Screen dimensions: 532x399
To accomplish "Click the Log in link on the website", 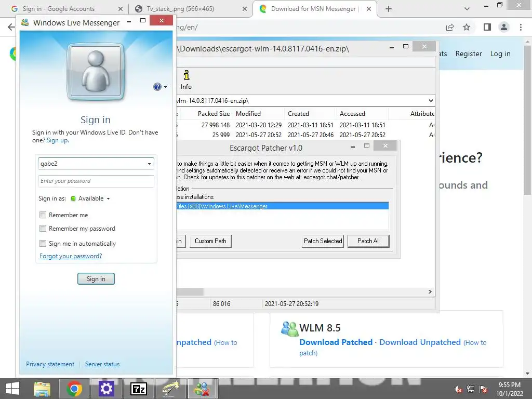I will coord(500,54).
